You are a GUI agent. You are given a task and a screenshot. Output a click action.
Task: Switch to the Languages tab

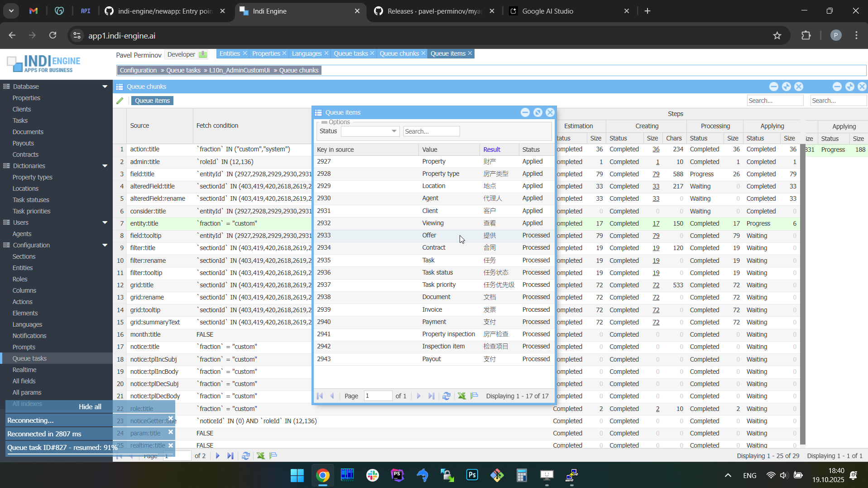pos(307,53)
